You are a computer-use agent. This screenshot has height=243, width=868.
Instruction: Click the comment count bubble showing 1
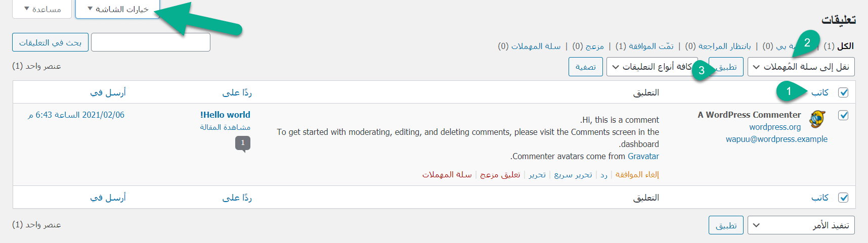click(x=243, y=143)
